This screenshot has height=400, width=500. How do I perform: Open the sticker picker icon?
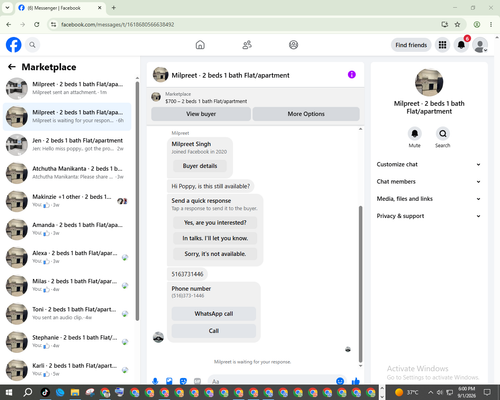click(183, 381)
